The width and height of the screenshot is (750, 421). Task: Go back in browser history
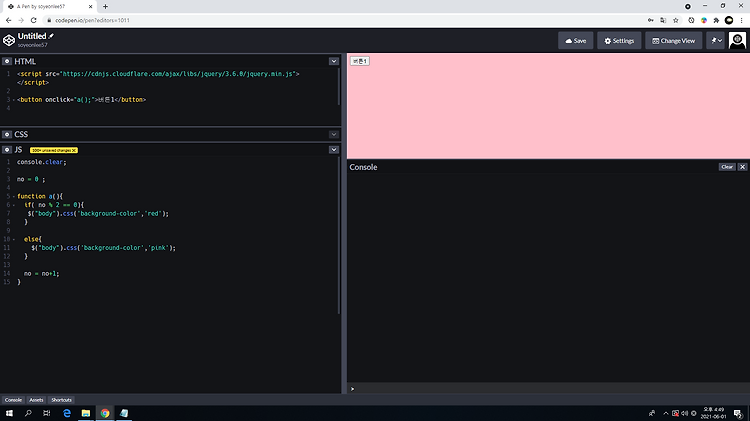[9, 20]
